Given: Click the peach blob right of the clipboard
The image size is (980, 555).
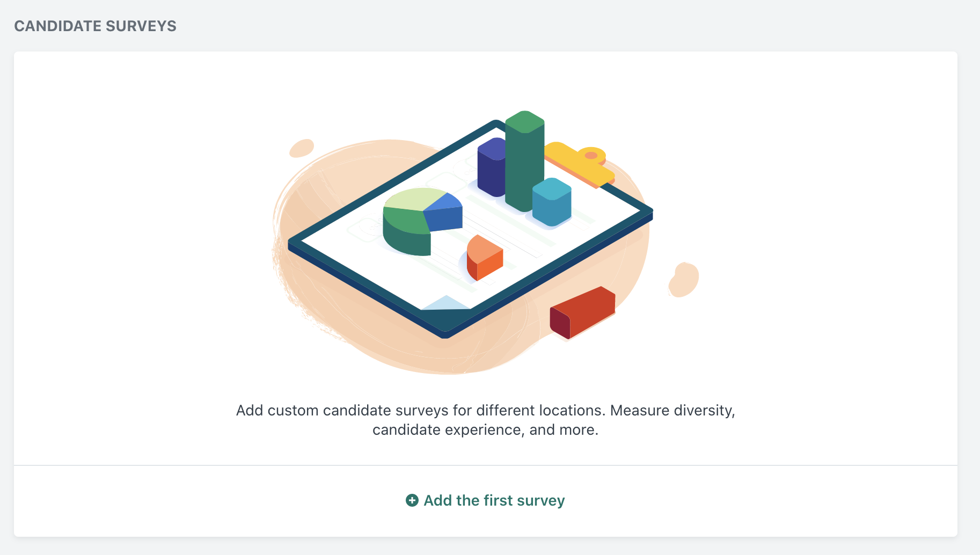Looking at the screenshot, I should 684,280.
